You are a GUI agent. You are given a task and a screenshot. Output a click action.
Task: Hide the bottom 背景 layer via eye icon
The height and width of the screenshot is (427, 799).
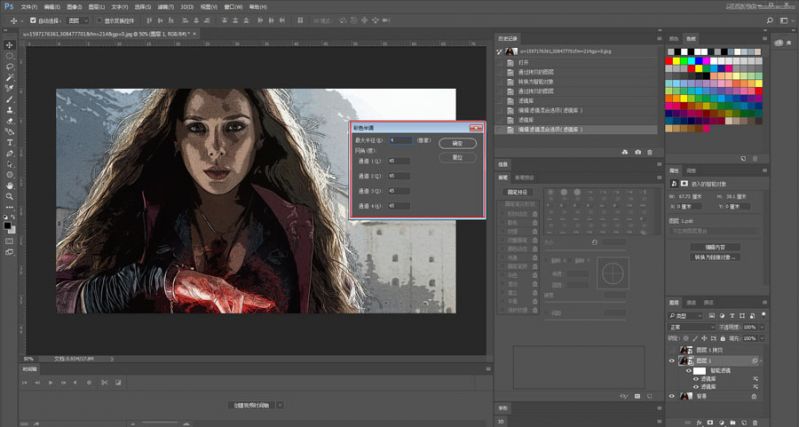[672, 397]
